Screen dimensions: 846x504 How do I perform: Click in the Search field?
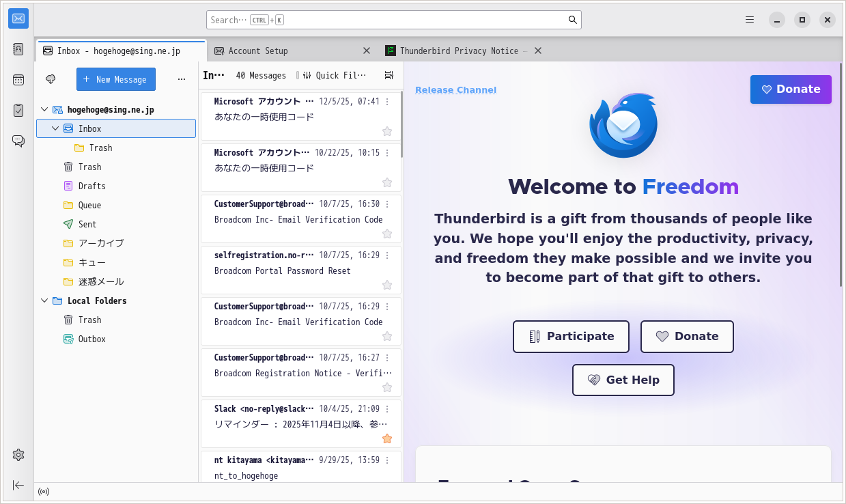393,20
